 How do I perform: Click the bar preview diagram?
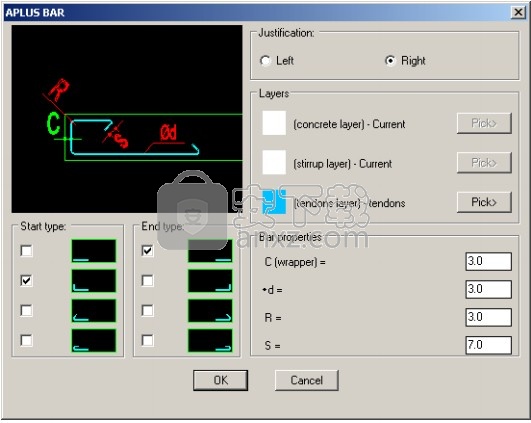click(127, 119)
